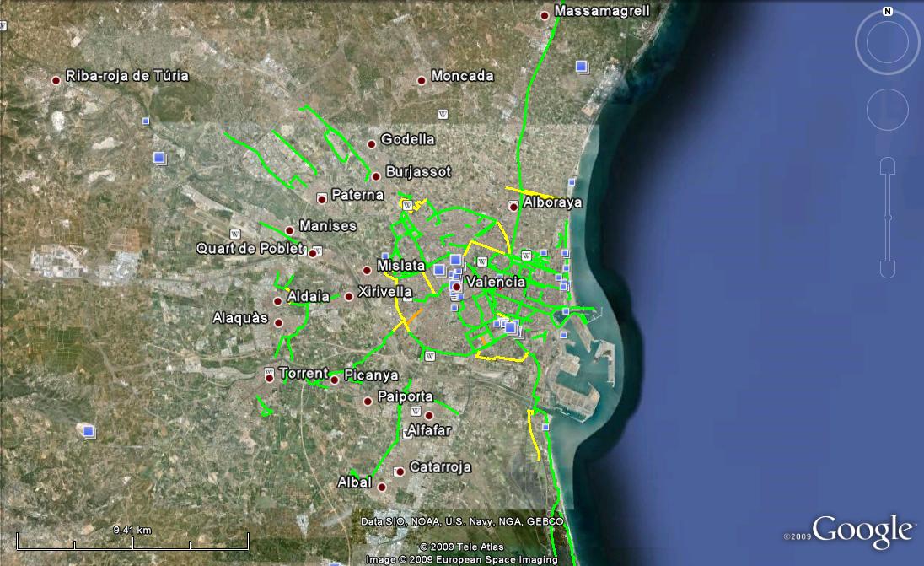
Task: Click the zoom slider handle
Action: (x=887, y=218)
